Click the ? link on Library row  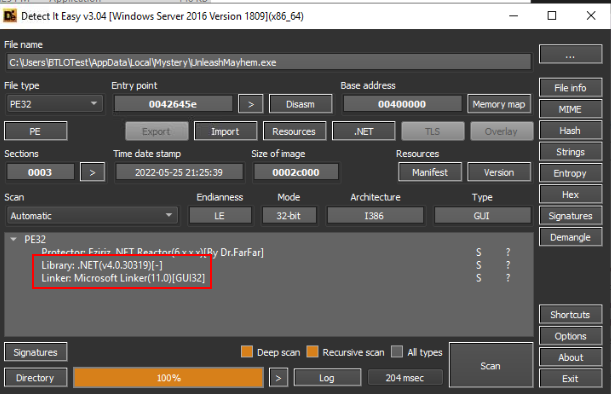click(508, 265)
